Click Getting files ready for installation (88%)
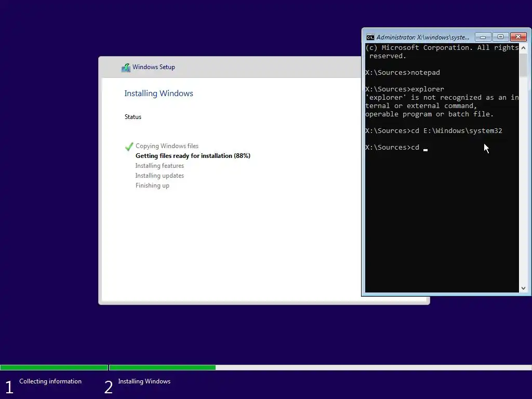532x399 pixels. tap(193, 156)
